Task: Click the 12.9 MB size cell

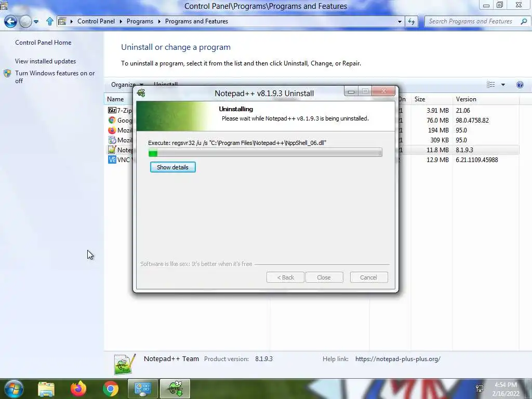Action: pyautogui.click(x=437, y=159)
